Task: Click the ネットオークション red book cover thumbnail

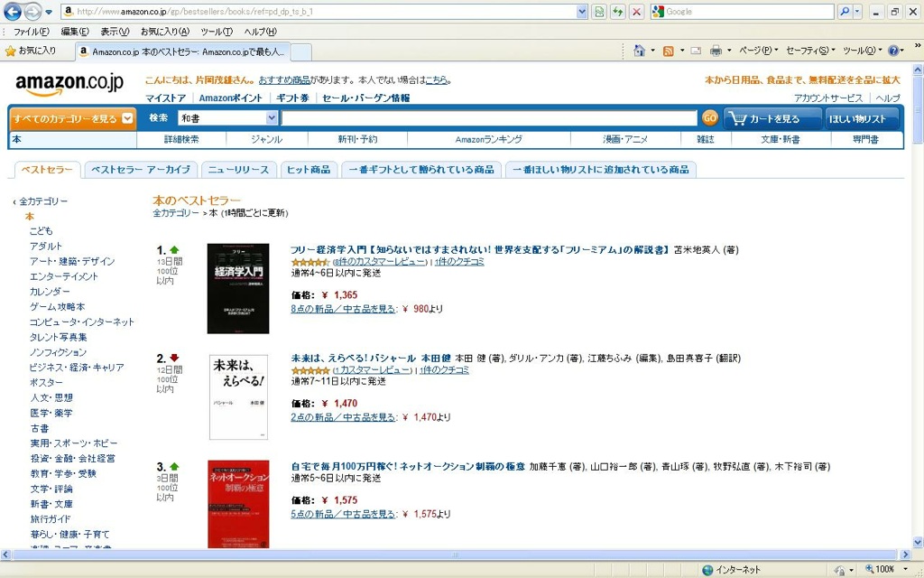Action: (x=238, y=504)
